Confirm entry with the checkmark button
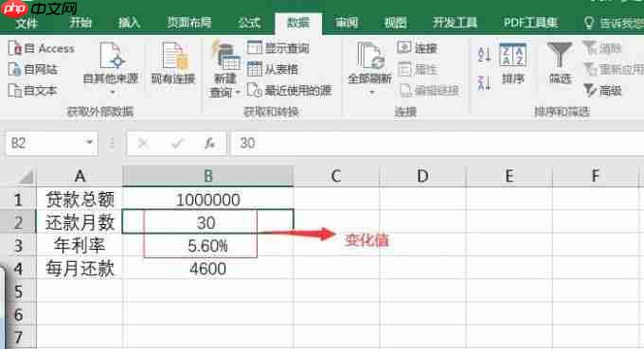Image resolution: width=644 pixels, height=349 pixels. [177, 143]
